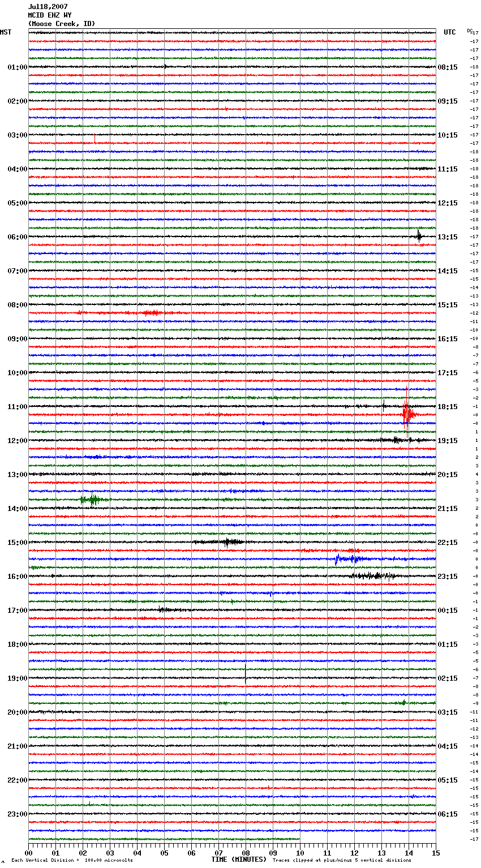Click the 19:15 UTC time label

[448, 441]
